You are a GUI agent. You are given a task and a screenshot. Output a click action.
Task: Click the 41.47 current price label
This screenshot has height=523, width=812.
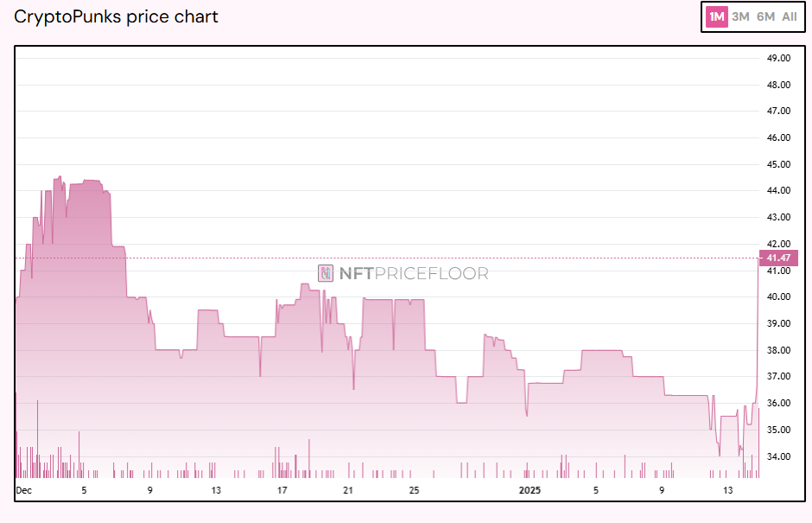pyautogui.click(x=778, y=258)
